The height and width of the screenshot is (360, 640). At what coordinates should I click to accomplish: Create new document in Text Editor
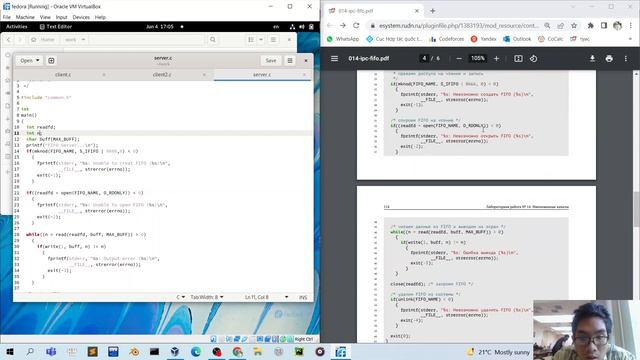(x=51, y=60)
